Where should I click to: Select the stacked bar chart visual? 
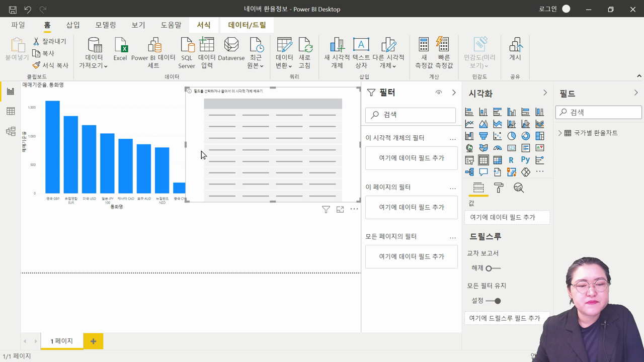(x=469, y=112)
